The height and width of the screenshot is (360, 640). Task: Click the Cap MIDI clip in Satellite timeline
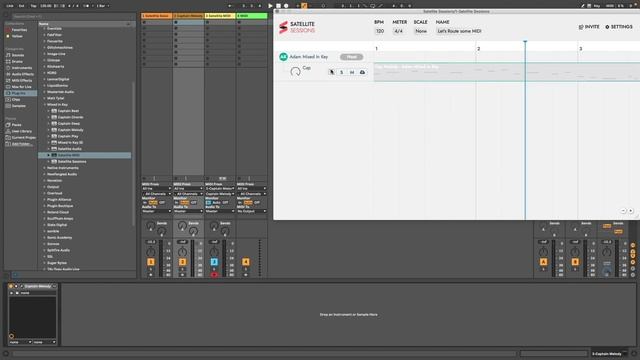coord(507,72)
